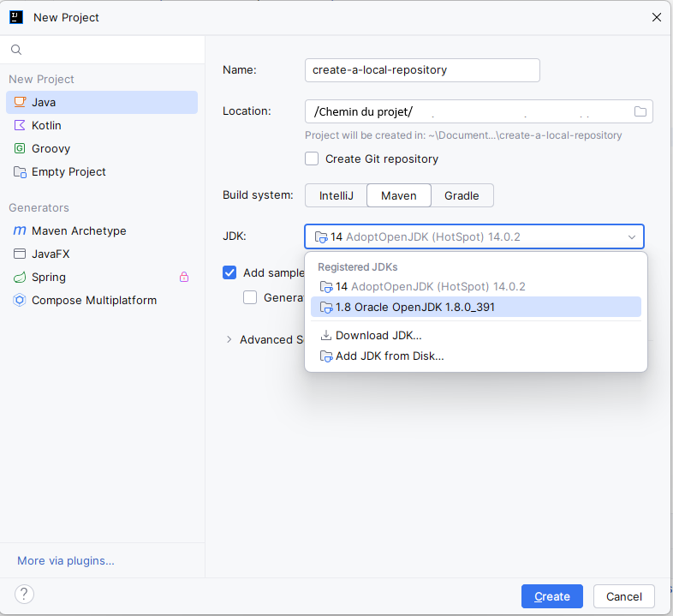This screenshot has width=673, height=616.
Task: Select 1.8 Oracle OpenJDK 1.8.0_391
Action: coord(475,307)
